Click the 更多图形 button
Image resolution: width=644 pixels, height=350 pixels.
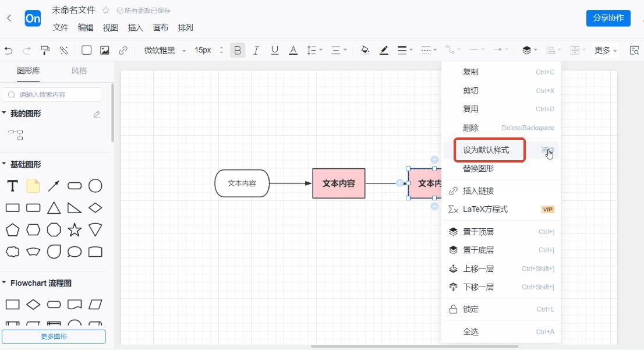[x=54, y=337]
